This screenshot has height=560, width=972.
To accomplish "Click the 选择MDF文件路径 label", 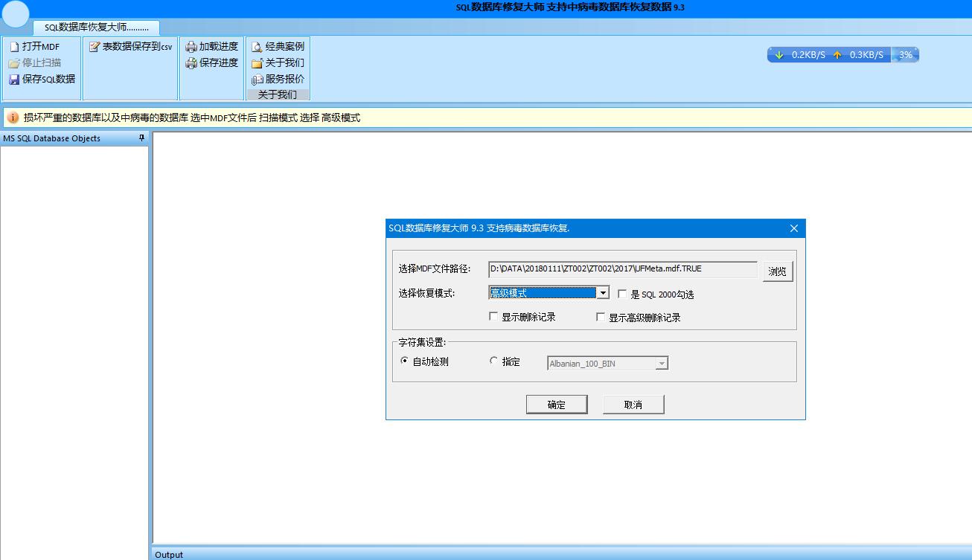I will click(435, 269).
